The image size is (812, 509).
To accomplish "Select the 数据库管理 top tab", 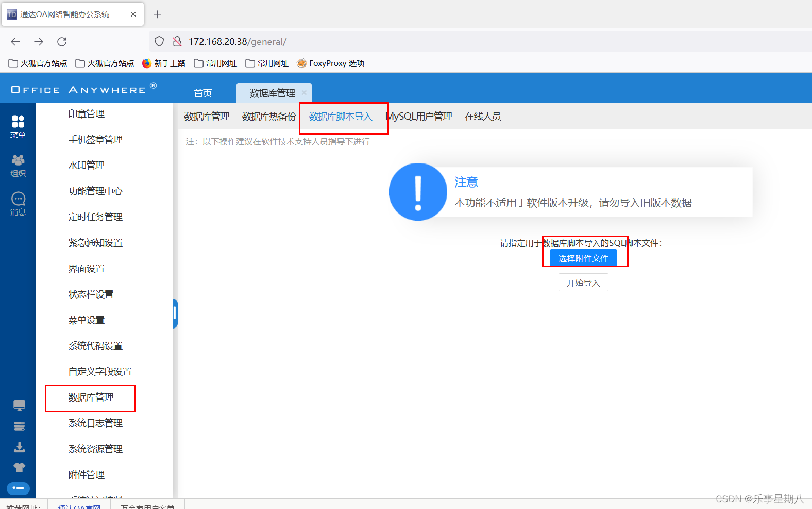I will tap(273, 93).
